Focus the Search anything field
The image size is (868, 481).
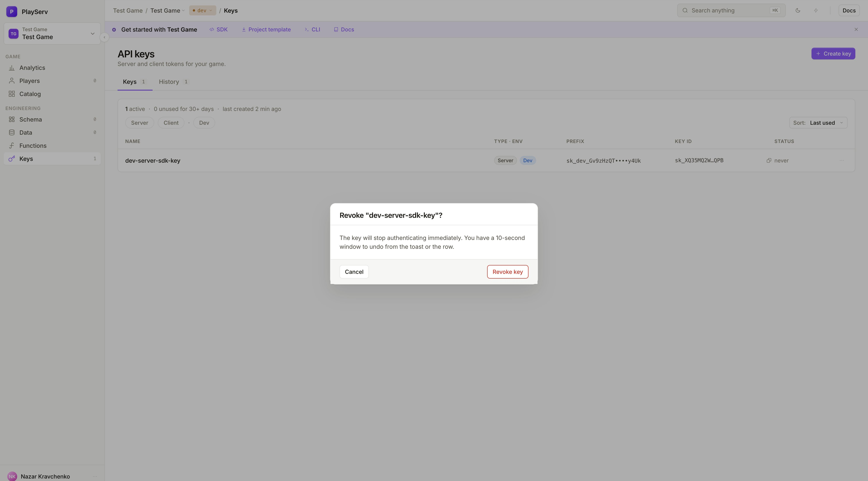pos(731,10)
